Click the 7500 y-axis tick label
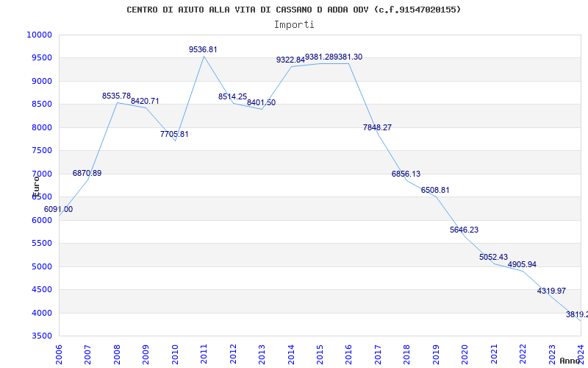588x368 pixels. click(41, 151)
